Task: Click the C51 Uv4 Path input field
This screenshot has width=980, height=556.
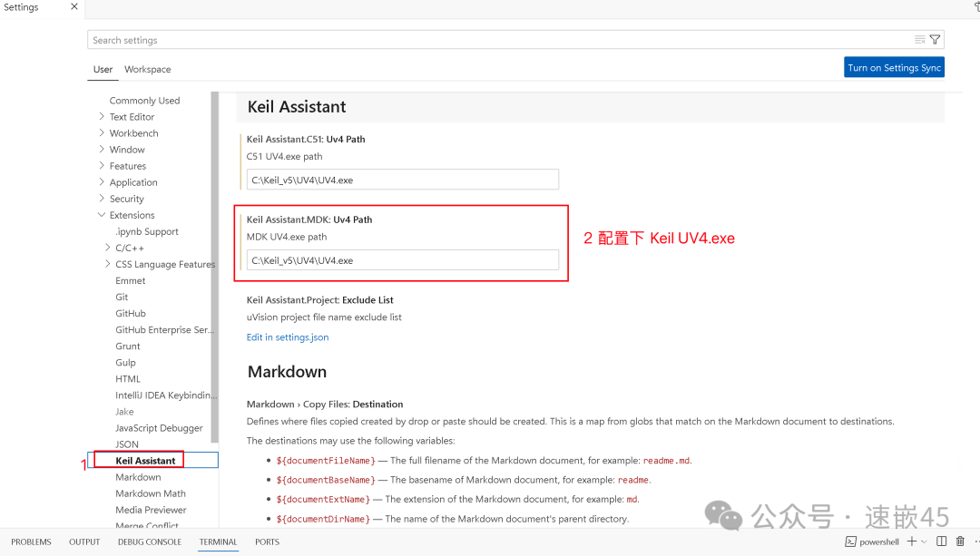Action: [x=403, y=180]
